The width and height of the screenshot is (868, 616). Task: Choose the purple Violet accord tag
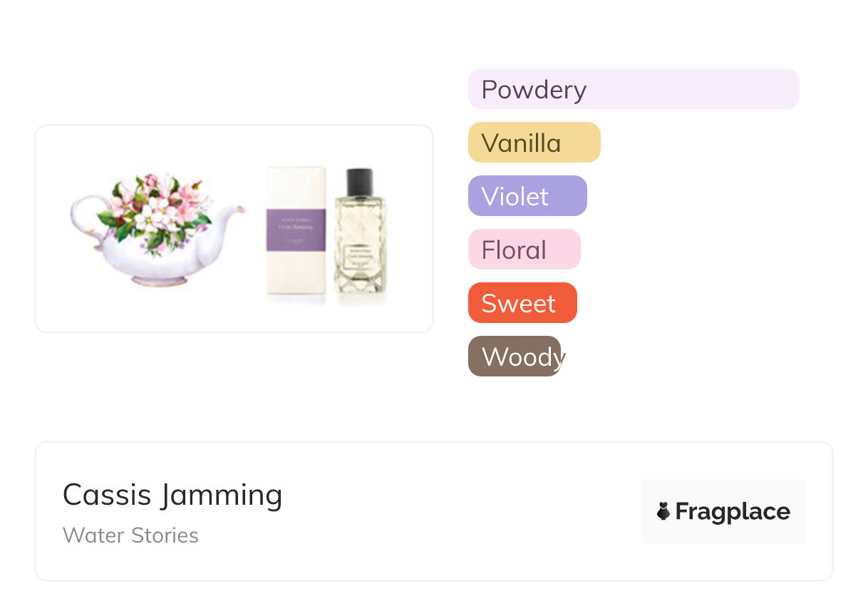coord(527,196)
